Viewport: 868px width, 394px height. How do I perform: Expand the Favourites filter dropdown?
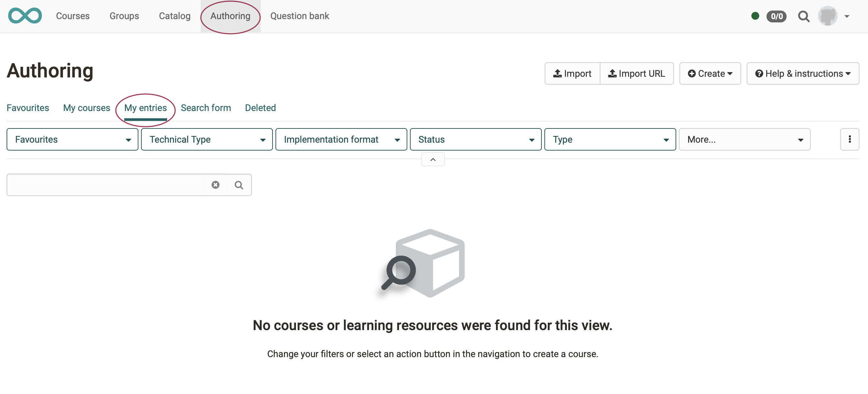72,139
